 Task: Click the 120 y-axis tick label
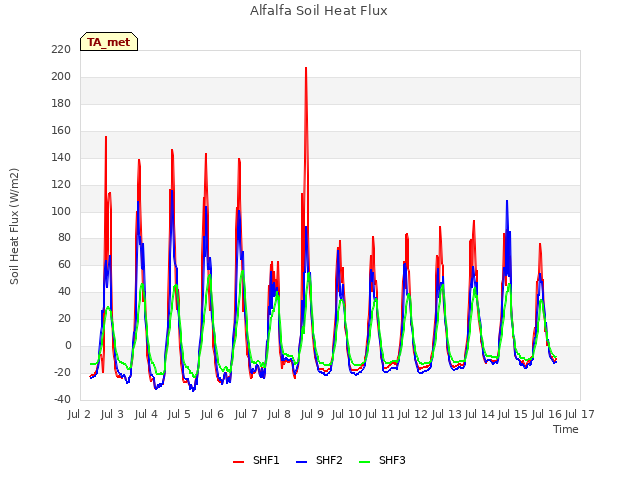(x=61, y=184)
